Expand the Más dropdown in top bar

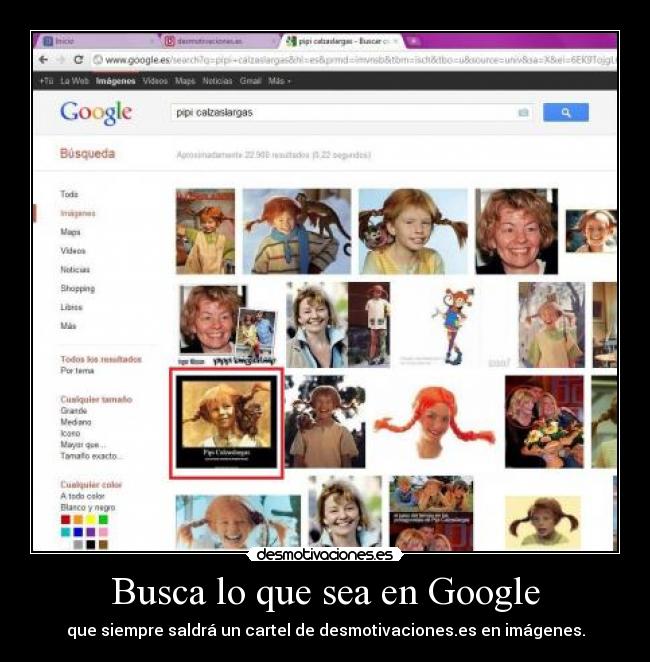coord(279,81)
